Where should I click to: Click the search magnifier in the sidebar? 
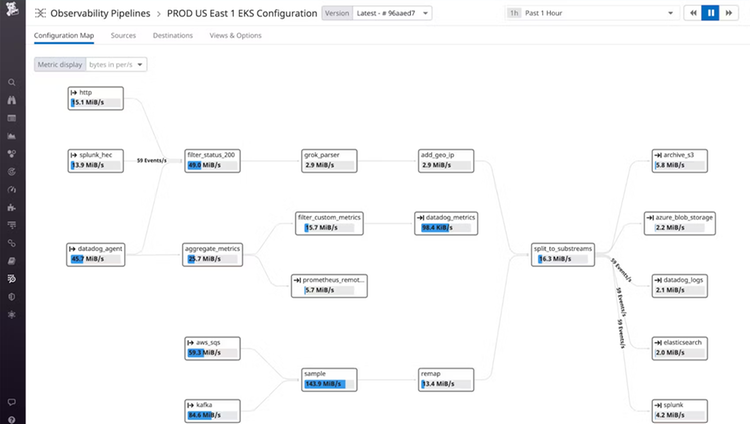click(x=11, y=82)
